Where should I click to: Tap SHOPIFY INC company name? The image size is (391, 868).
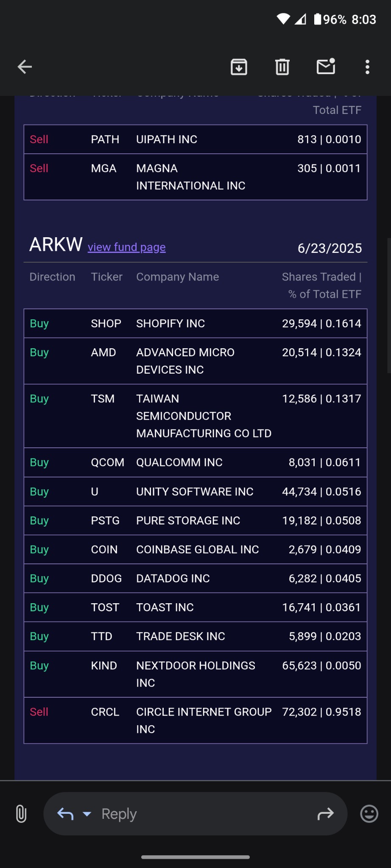pos(170,324)
